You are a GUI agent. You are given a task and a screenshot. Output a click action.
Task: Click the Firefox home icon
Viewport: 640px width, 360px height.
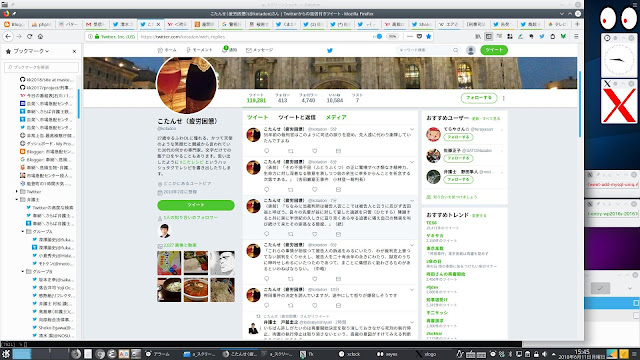click(x=40, y=36)
